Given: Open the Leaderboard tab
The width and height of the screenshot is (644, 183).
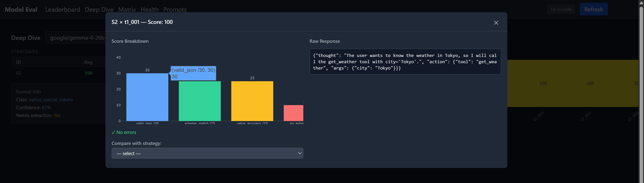Looking at the screenshot, I should pyautogui.click(x=62, y=9).
